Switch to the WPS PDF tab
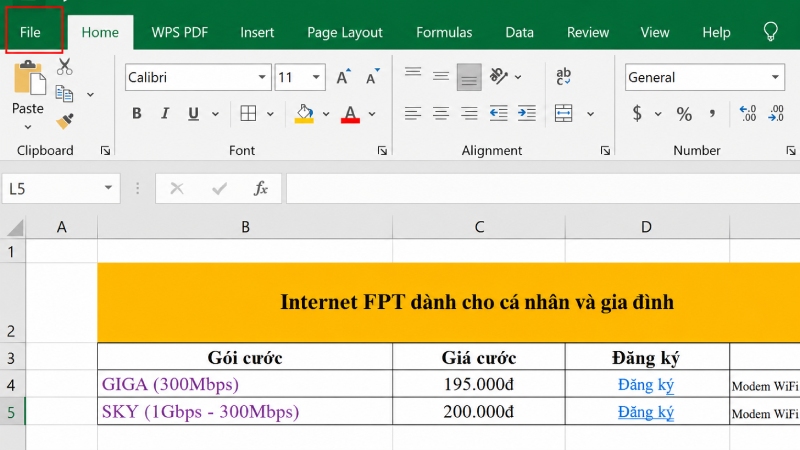 tap(180, 33)
